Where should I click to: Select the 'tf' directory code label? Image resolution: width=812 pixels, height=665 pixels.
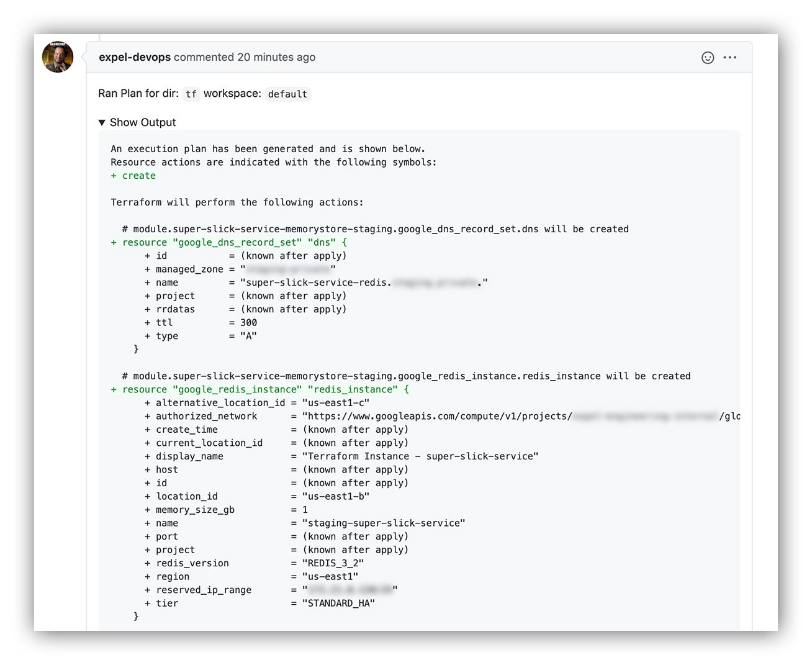point(191,94)
